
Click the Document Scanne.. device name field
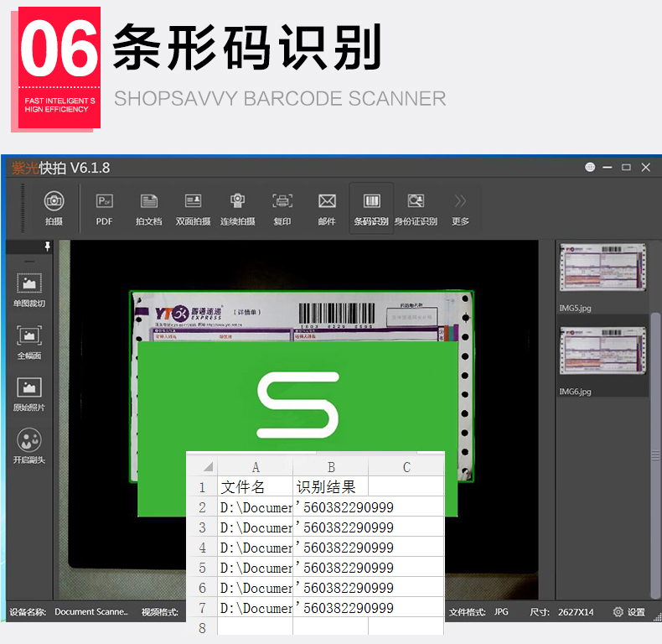click(91, 611)
